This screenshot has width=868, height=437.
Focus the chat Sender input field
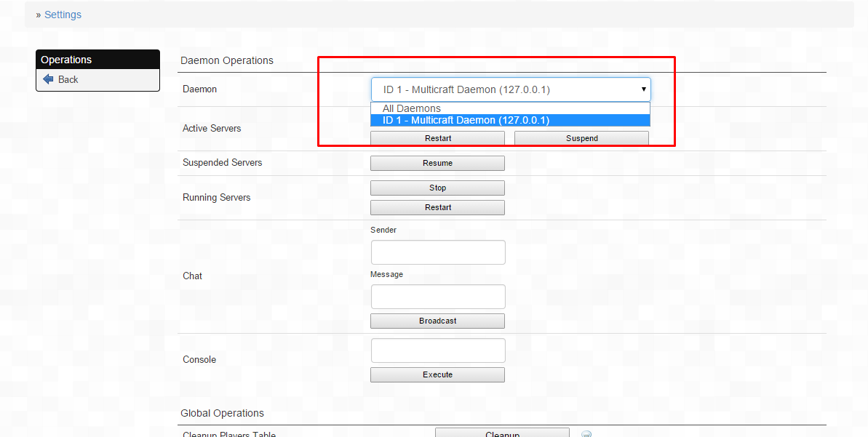pyautogui.click(x=438, y=252)
